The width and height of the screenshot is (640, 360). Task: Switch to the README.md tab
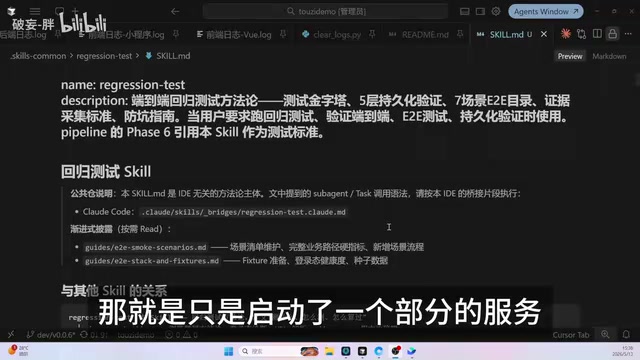[x=419, y=35]
